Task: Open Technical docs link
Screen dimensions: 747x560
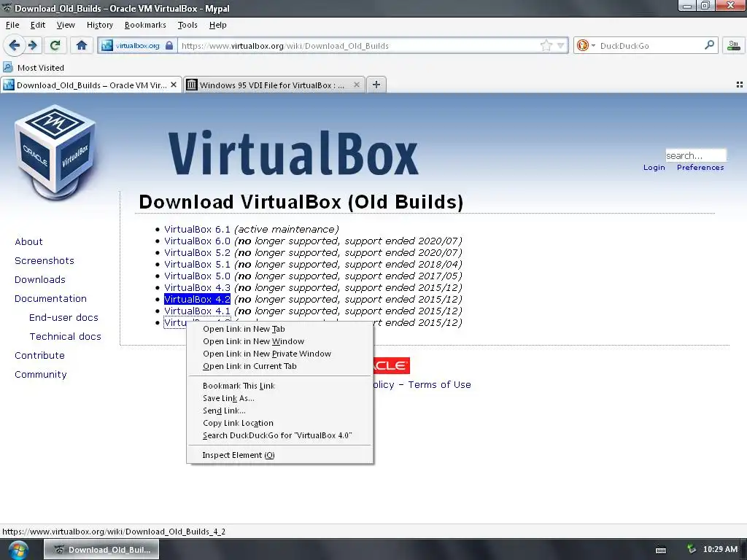Action: point(65,337)
